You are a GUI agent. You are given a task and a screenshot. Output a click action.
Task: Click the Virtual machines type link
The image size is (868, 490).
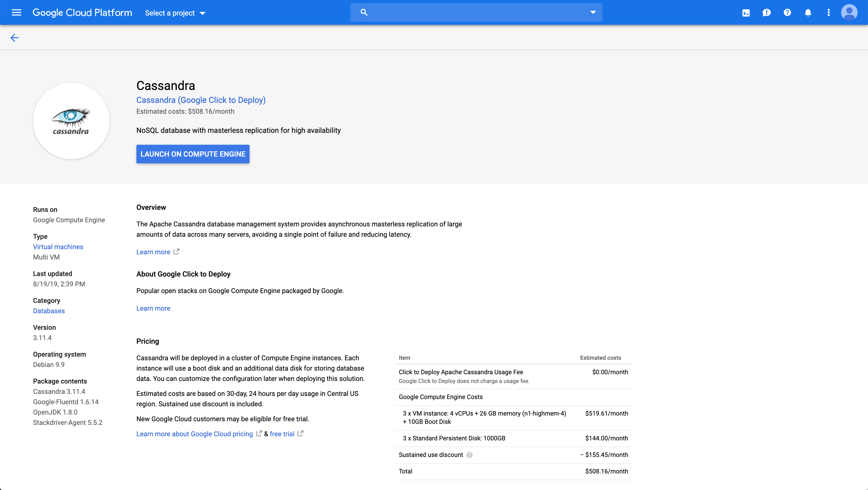[x=58, y=247]
